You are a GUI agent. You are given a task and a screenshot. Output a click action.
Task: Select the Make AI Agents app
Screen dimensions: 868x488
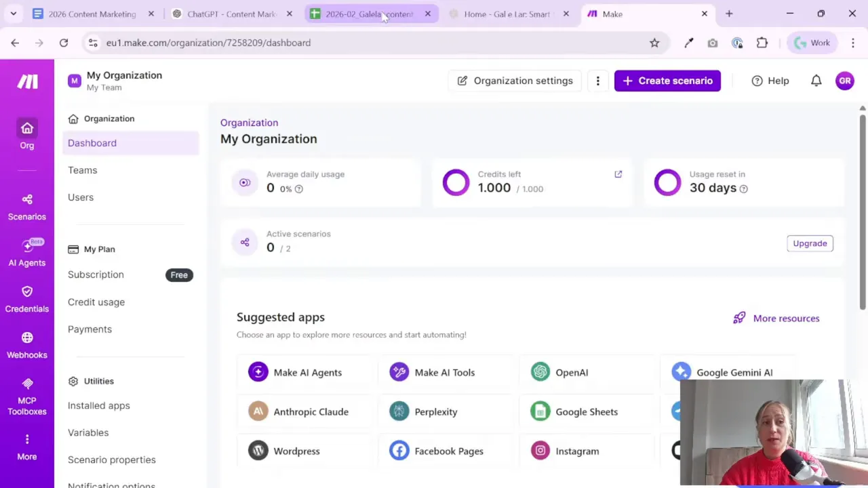coord(305,372)
